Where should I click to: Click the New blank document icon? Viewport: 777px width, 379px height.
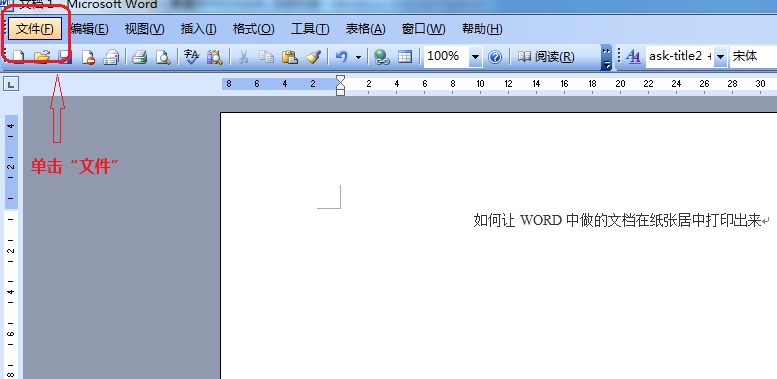pyautogui.click(x=18, y=57)
